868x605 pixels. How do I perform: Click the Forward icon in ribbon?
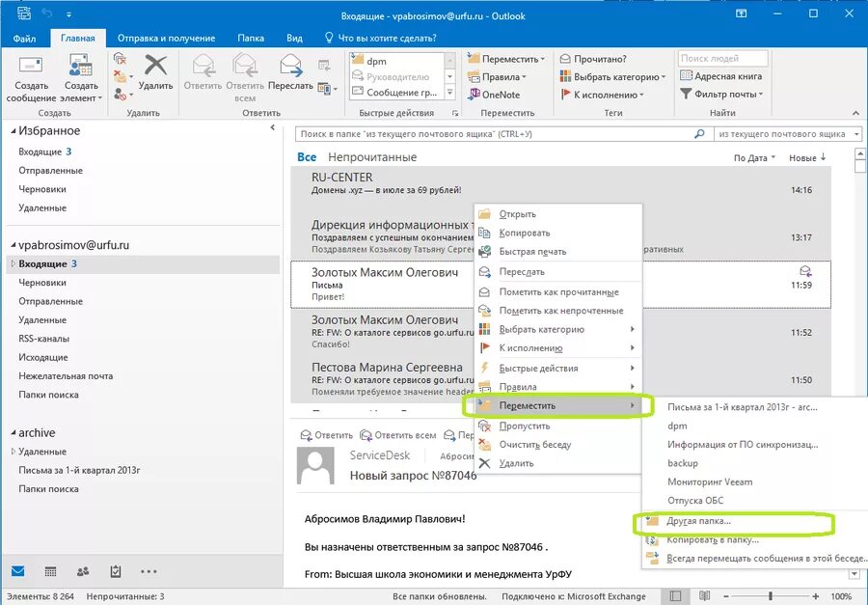pyautogui.click(x=290, y=66)
